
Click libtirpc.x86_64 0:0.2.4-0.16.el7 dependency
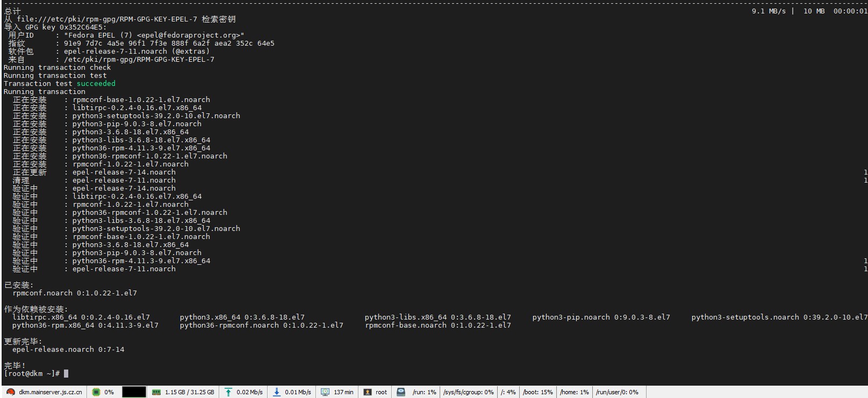click(81, 317)
